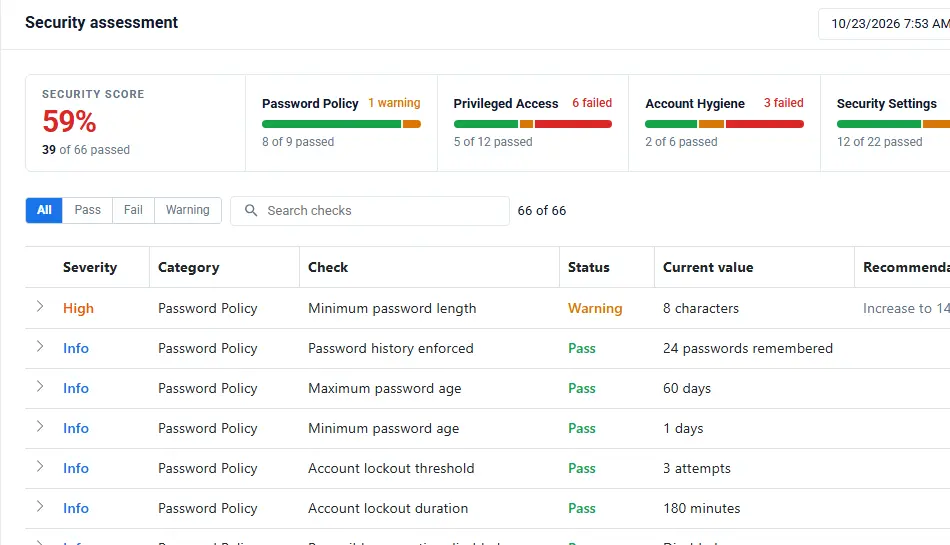
Task: Click 'Password history enforced' check name
Action: 391,348
